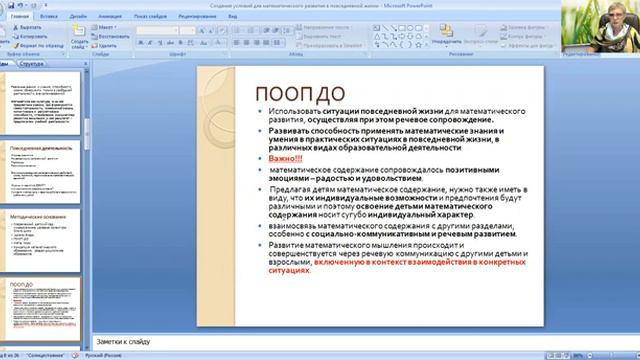Screen dimensions: 640x360
Task: Click Вырезать (Cut) in the clipboard group
Action: pyautogui.click(x=27, y=27)
